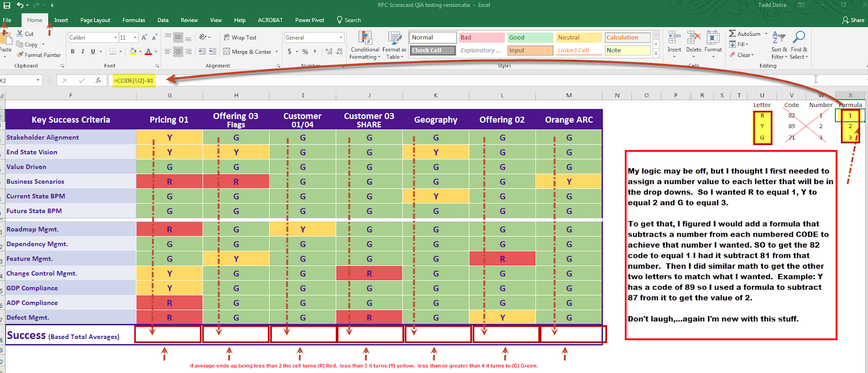Image resolution: width=868 pixels, height=373 pixels.
Task: Toggle Wrap Text
Action: tap(240, 37)
